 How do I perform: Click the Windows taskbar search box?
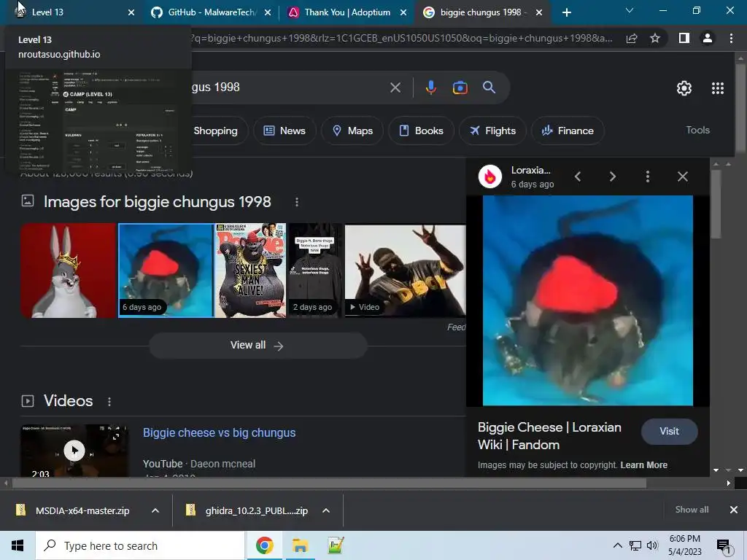140,545
